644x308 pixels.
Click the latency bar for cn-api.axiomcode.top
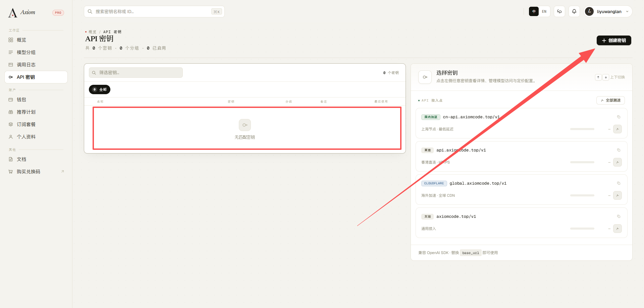[x=582, y=129]
